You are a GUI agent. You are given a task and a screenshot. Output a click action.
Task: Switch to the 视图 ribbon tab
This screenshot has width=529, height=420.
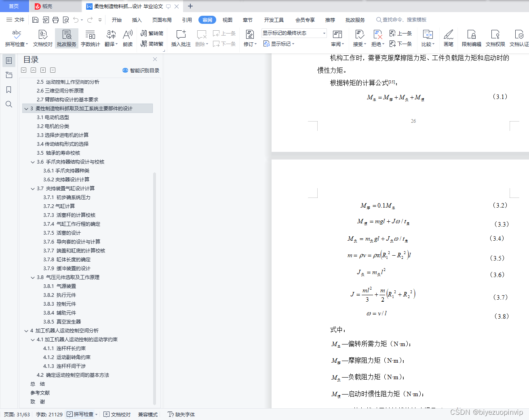228,20
